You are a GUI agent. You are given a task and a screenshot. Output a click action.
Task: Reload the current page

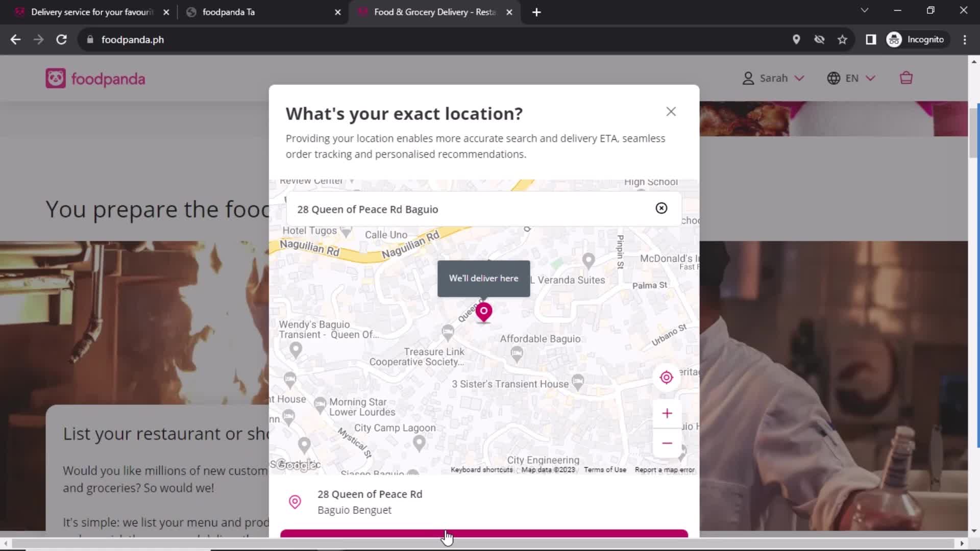click(61, 39)
